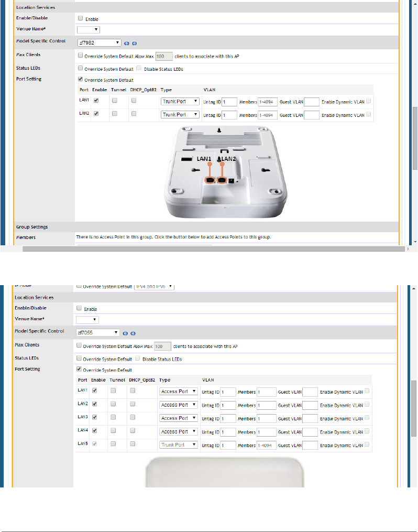Check LAN5 DHCP_Opt82 checkbox for zf7055
This screenshot has width=418, height=532.
[133, 443]
